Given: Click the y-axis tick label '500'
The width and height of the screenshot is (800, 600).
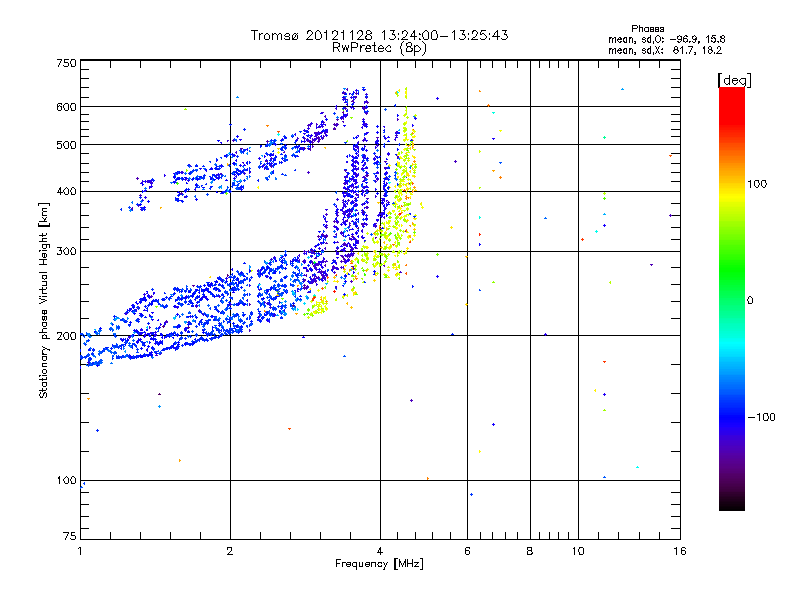Looking at the screenshot, I should [x=66, y=145].
